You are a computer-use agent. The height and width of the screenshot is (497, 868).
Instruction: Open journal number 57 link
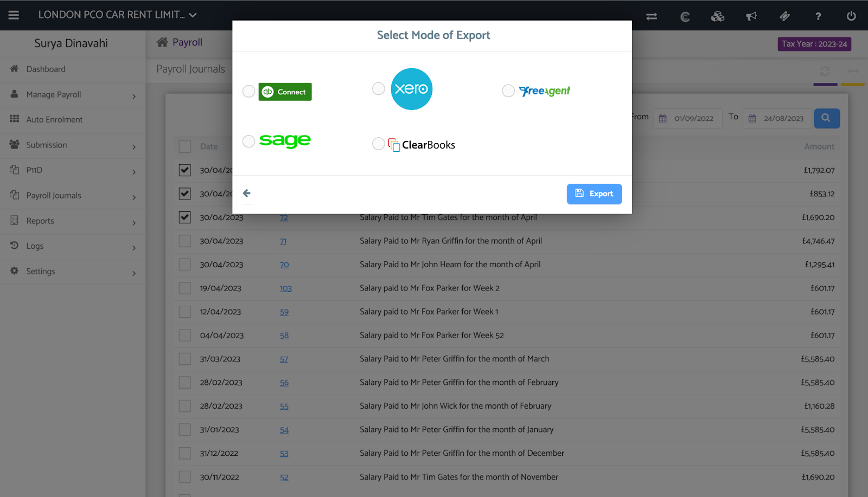click(284, 359)
